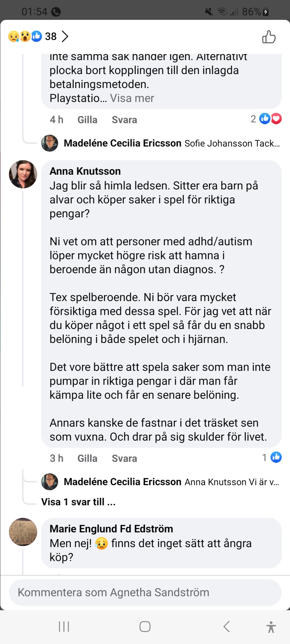Open Anna Knutsson's profile picture
The height and width of the screenshot is (644, 290).
pos(23,174)
